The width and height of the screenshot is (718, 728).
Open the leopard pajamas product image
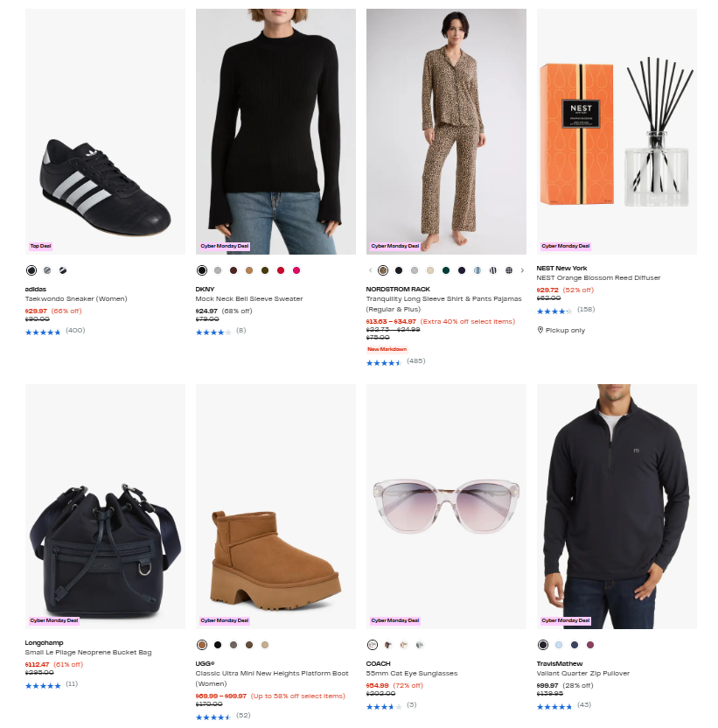click(x=446, y=131)
